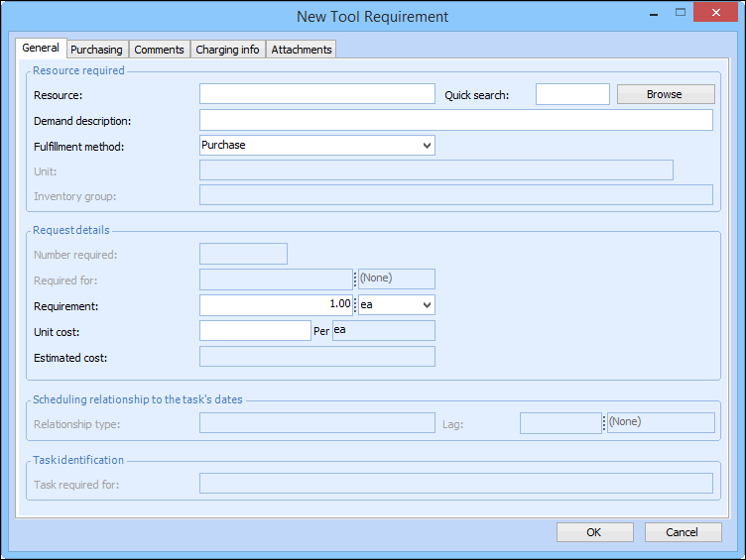Select the Charging info tab

coord(227,50)
